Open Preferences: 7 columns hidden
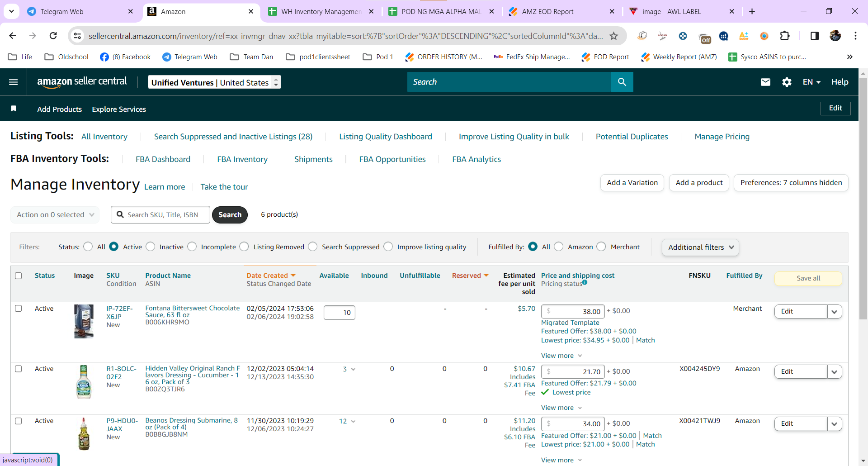Image resolution: width=868 pixels, height=466 pixels. coord(791,183)
